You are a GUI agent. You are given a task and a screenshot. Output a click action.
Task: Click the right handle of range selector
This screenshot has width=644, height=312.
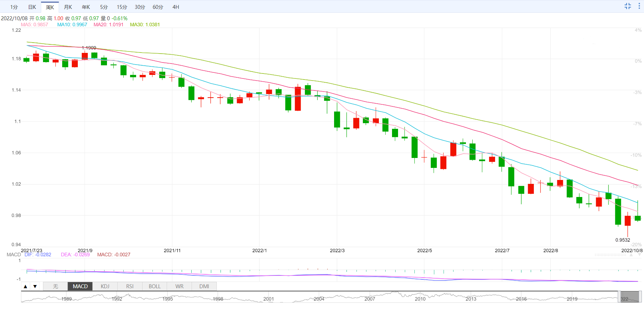pos(640,297)
